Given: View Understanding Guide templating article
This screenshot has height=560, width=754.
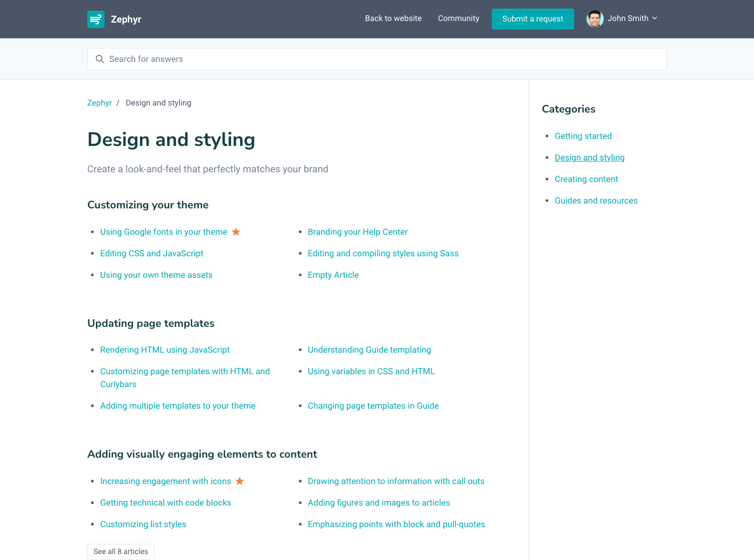Looking at the screenshot, I should [369, 350].
